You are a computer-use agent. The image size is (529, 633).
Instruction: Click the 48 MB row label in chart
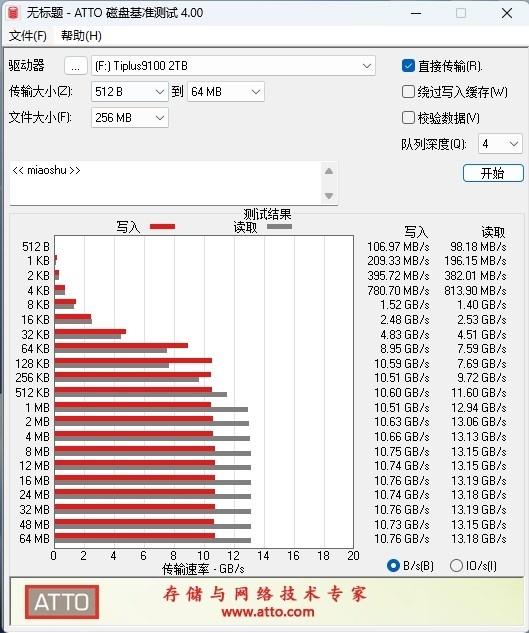coord(34,524)
